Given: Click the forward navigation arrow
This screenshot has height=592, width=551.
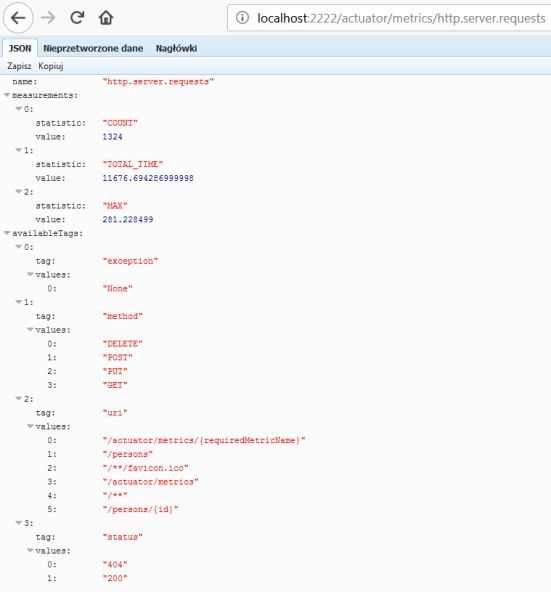Looking at the screenshot, I should point(48,18).
